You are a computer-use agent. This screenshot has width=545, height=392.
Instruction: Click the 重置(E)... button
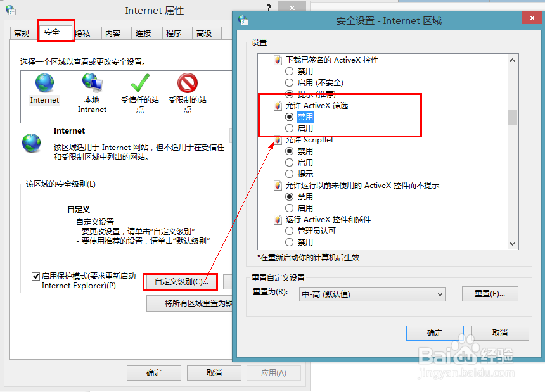point(490,294)
